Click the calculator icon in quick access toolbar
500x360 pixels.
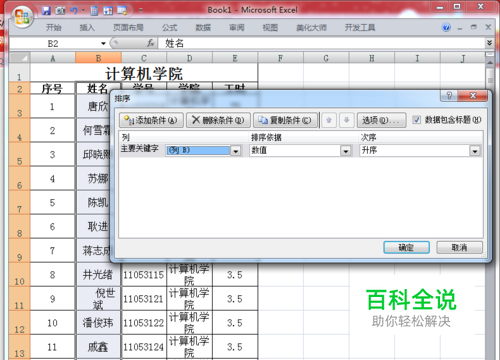tap(94, 11)
